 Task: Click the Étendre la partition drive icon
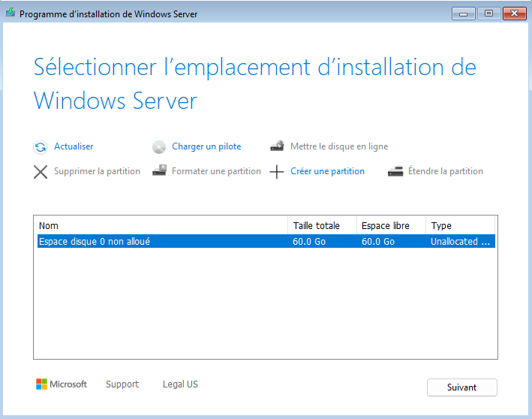coord(395,171)
